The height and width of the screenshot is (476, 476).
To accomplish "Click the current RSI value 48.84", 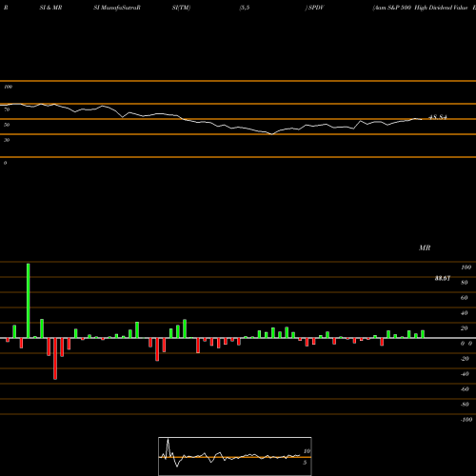I will (x=438, y=117).
